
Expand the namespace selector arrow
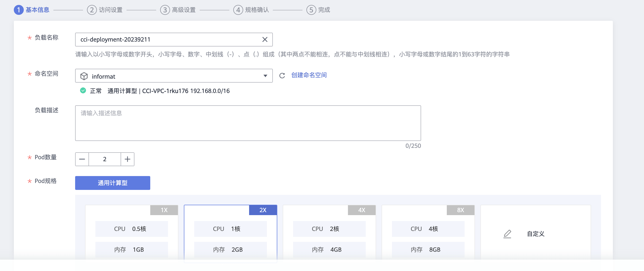265,76
